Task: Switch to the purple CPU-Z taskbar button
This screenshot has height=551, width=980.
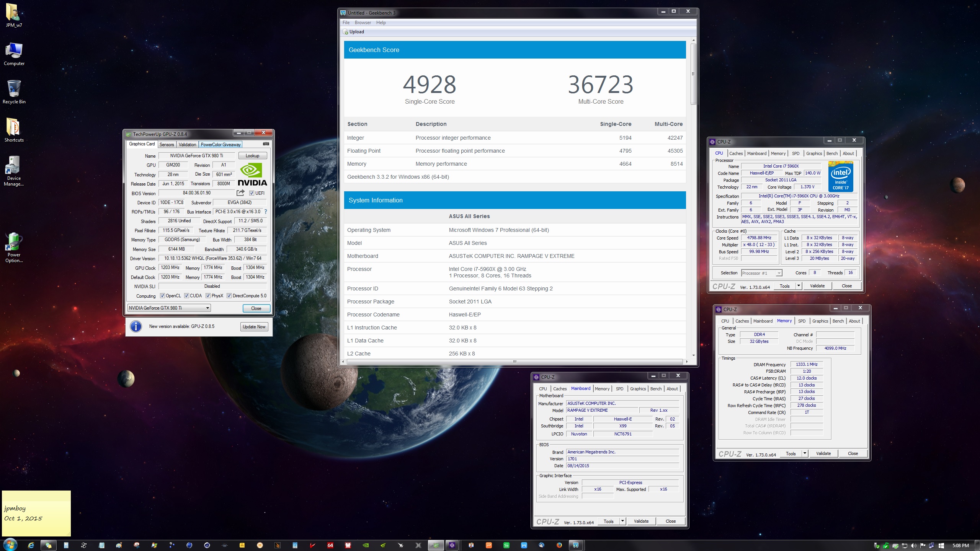Action: click(x=452, y=545)
